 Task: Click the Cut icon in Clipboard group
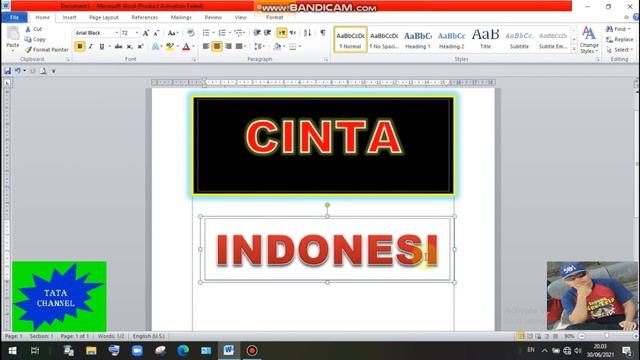(x=28, y=29)
